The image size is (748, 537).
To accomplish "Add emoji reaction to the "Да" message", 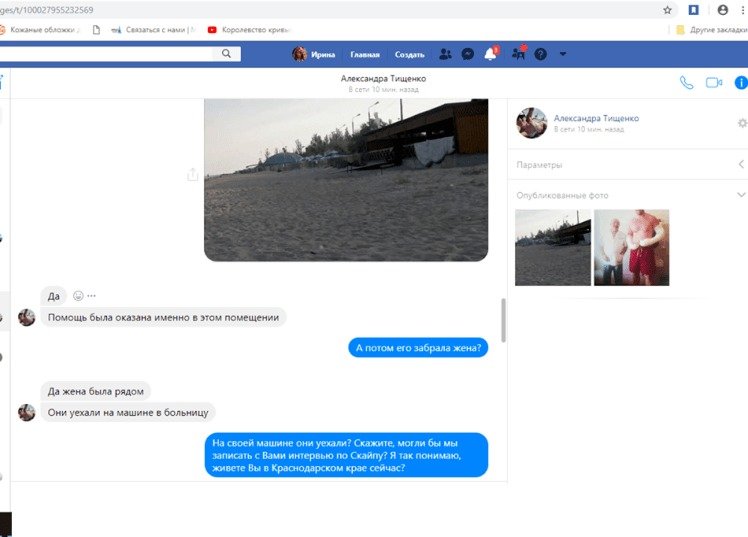I will tap(78, 296).
